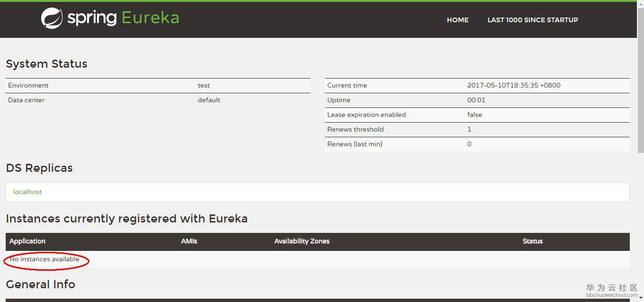Image resolution: width=644 pixels, height=302 pixels.
Task: Select the "No instances available" text
Action: 44,259
